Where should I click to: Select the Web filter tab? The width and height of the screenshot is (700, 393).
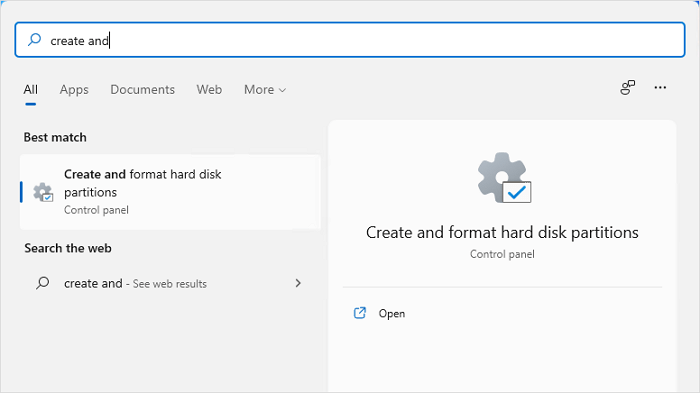click(209, 90)
